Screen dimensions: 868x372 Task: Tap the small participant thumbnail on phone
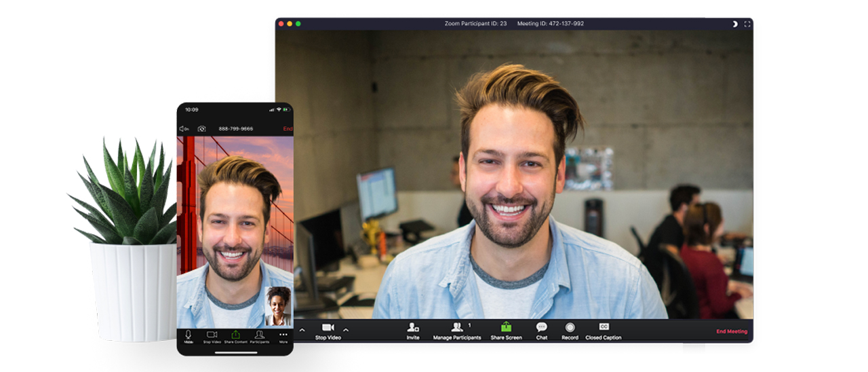coord(278,306)
